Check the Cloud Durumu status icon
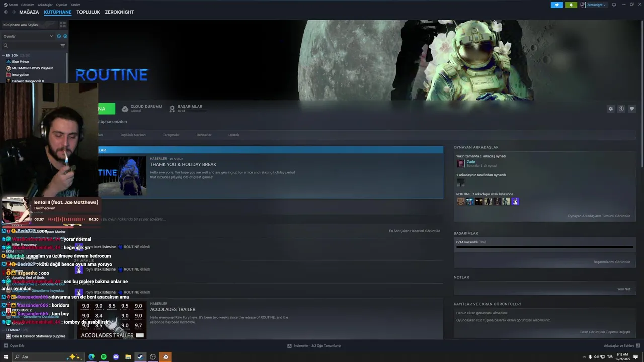 coord(125,109)
